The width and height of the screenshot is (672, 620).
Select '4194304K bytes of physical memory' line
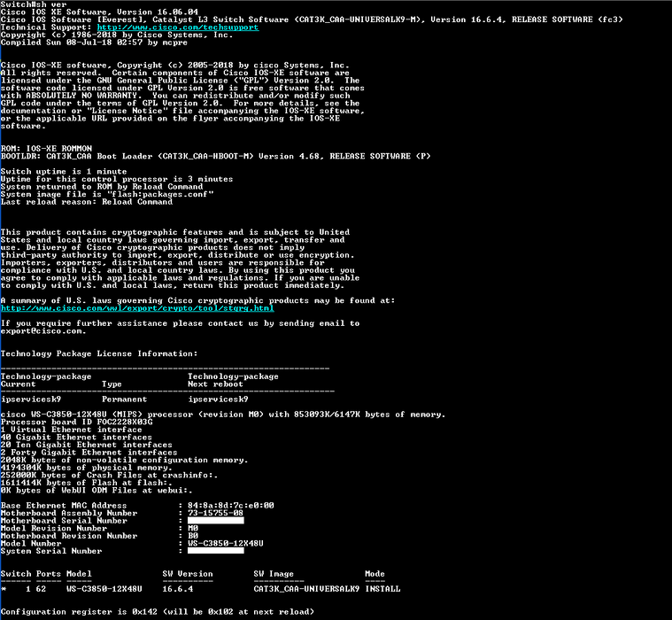87,468
